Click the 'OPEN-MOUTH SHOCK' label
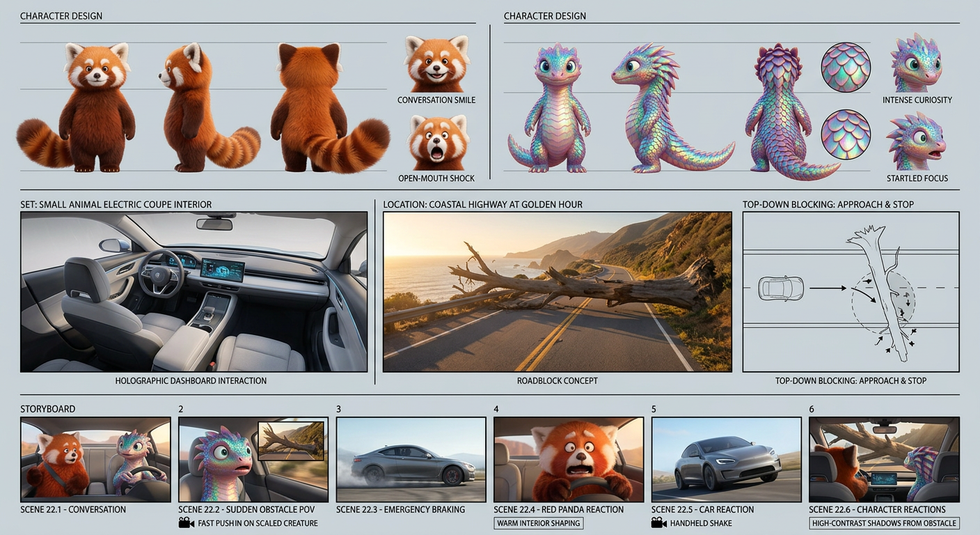 point(436,178)
